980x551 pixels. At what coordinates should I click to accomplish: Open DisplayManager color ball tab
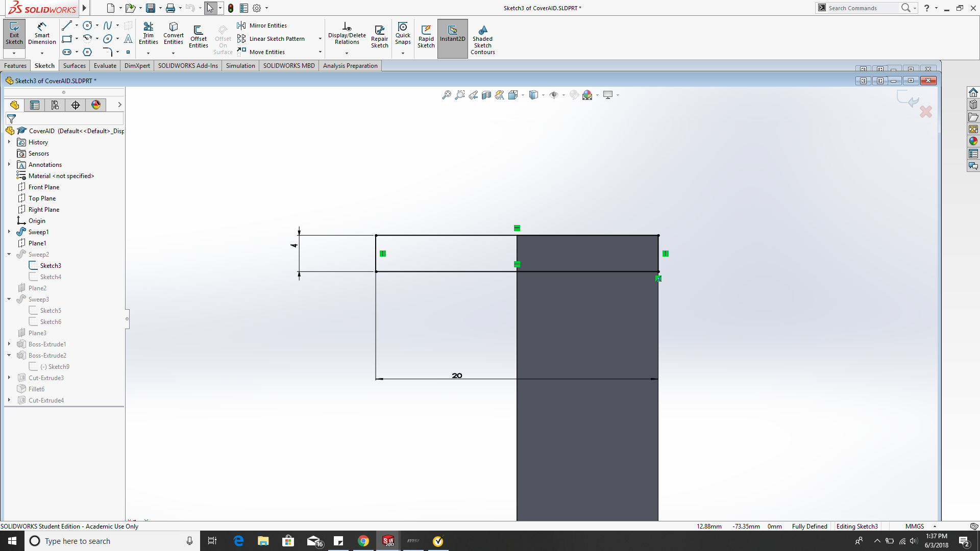coord(96,105)
